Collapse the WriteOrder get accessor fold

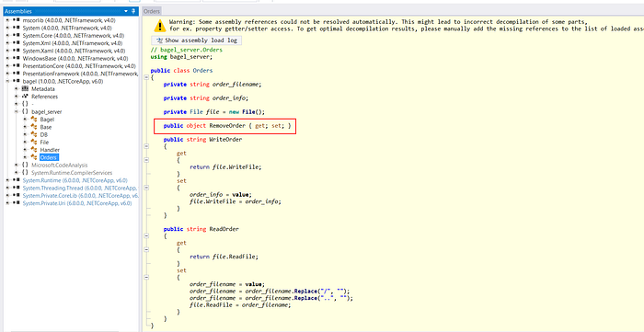(146, 160)
